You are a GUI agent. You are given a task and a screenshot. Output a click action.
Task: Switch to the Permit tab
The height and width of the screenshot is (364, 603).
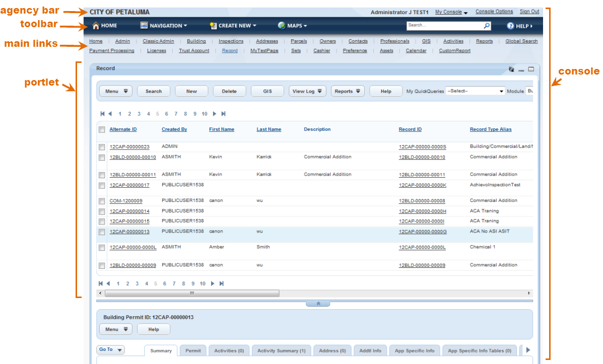[193, 351]
